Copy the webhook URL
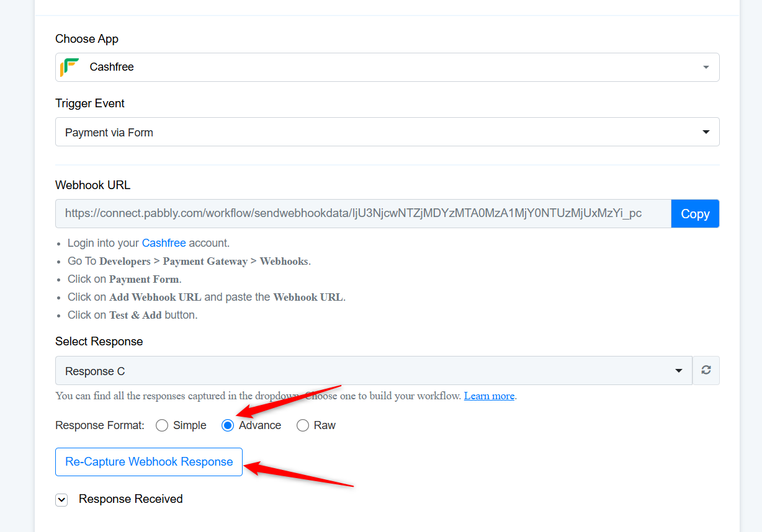762x532 pixels. tap(695, 213)
